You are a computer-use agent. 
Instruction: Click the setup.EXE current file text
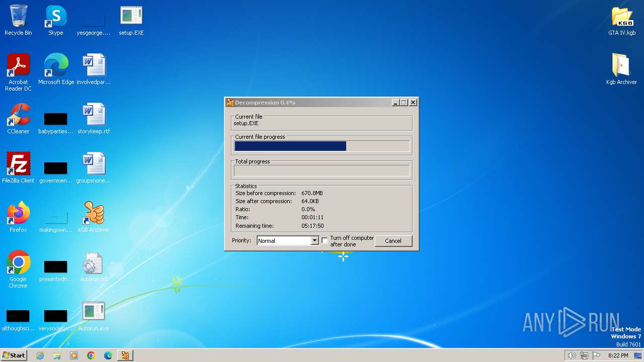246,123
